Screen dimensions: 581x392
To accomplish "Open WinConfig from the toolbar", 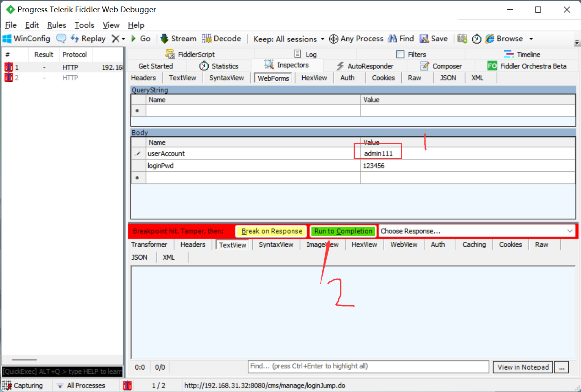I will (x=26, y=39).
